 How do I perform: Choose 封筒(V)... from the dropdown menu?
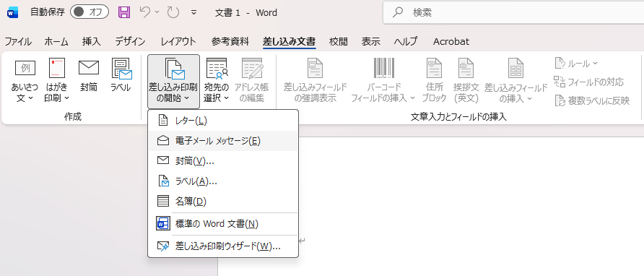point(223,161)
